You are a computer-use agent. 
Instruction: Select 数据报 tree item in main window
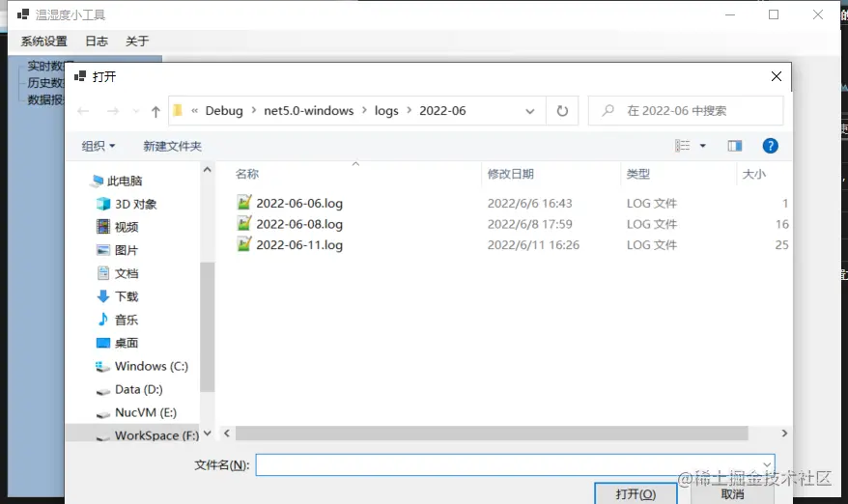coord(46,99)
